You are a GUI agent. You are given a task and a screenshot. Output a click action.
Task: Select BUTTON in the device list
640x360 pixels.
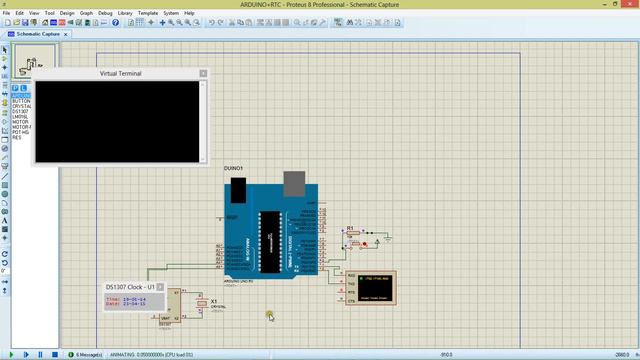[x=21, y=101]
